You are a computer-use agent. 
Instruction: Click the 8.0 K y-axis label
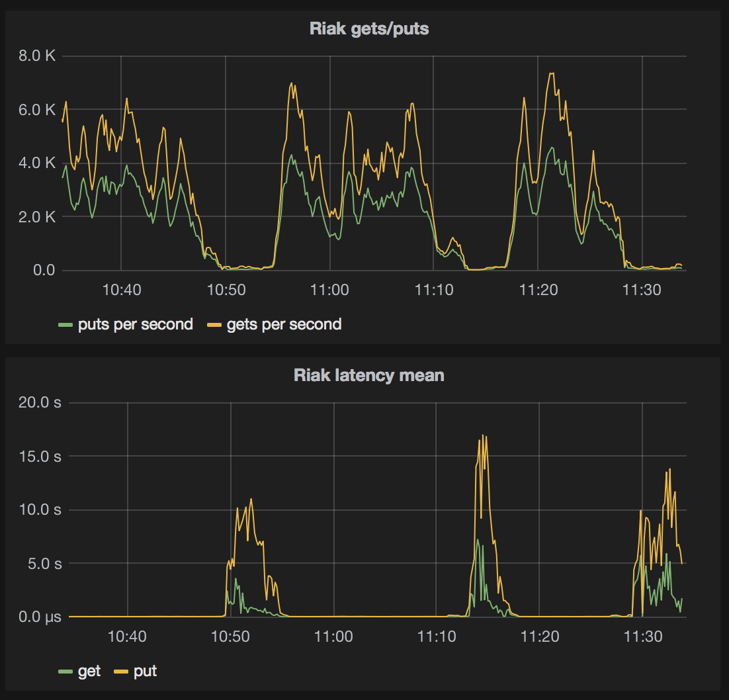point(37,56)
